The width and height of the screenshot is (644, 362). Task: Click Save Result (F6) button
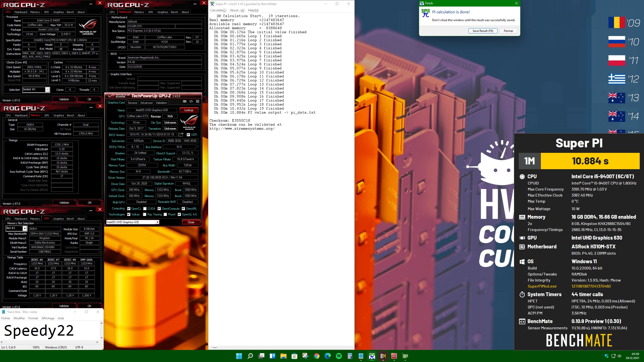[x=483, y=31]
